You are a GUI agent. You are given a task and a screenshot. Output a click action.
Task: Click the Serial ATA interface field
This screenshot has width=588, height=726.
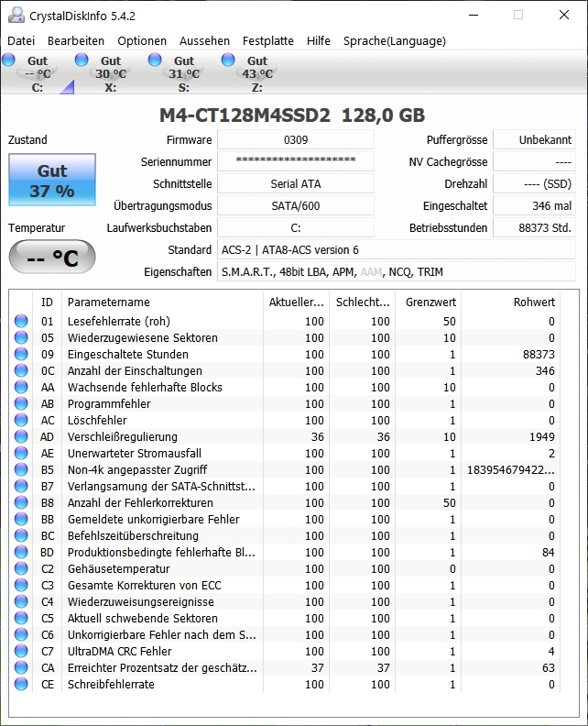(x=296, y=184)
